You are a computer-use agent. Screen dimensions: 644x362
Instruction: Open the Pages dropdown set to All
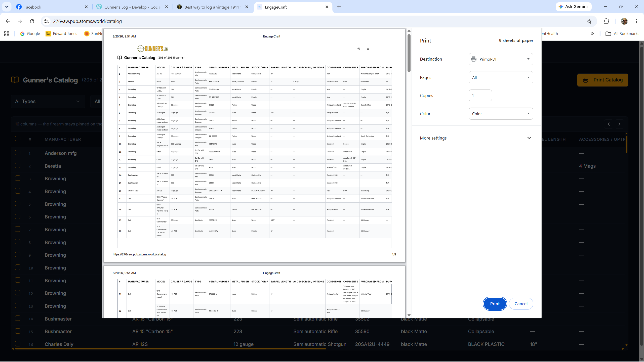tap(501, 77)
